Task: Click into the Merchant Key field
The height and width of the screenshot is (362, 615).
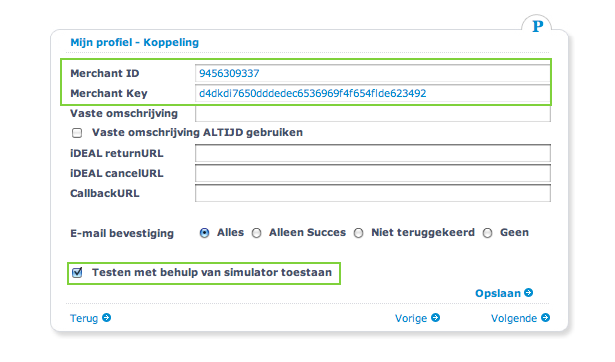Action: [373, 93]
